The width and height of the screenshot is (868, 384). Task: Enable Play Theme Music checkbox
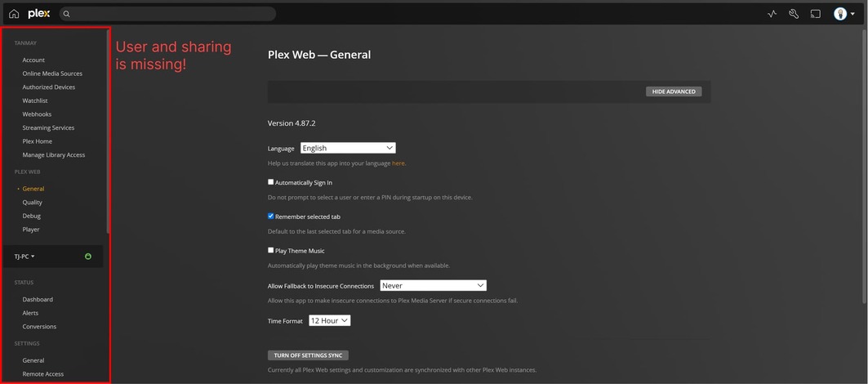pos(271,251)
